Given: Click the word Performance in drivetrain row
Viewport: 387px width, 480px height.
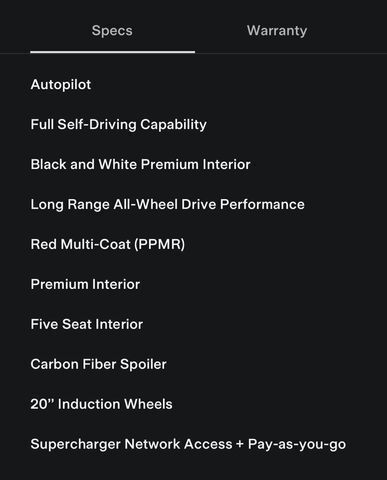Looking at the screenshot, I should click(x=262, y=204).
